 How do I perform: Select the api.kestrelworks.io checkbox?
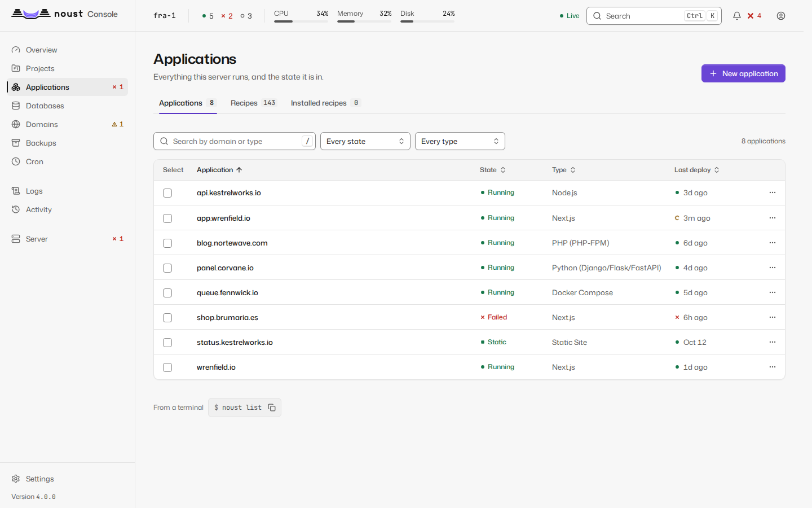pos(167,193)
